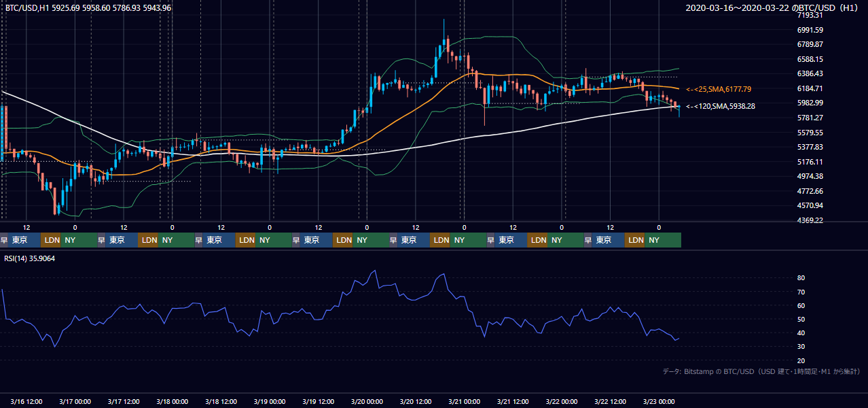Click RSI scale value 30

(801, 347)
